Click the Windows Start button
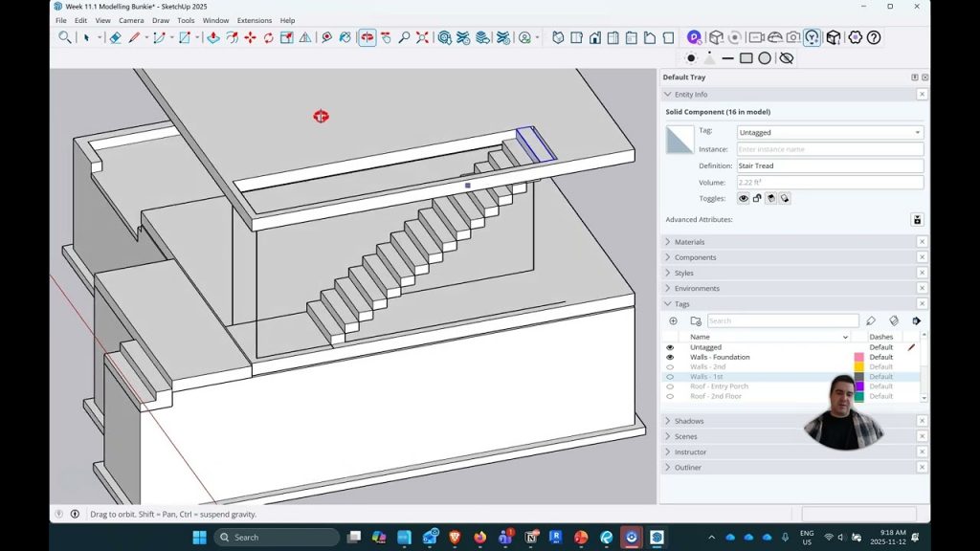The height and width of the screenshot is (551, 980). 199,538
